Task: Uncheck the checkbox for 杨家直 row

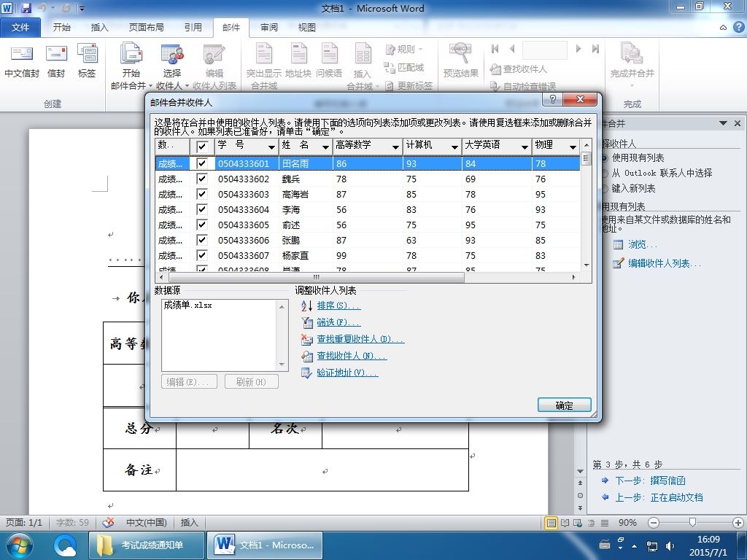Action: (x=202, y=254)
